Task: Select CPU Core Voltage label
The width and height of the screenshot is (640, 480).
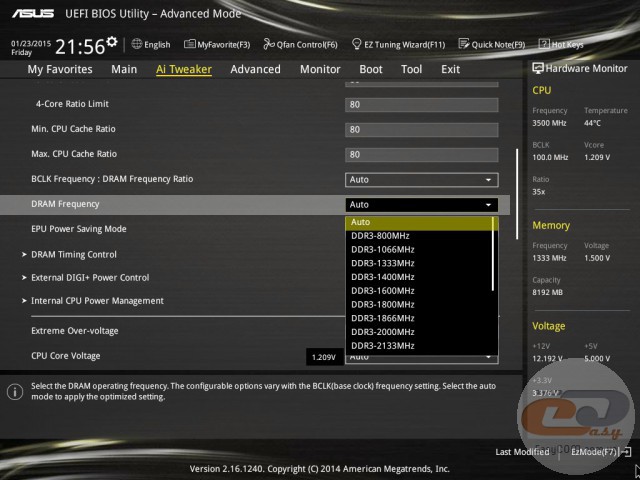Action: (66, 356)
